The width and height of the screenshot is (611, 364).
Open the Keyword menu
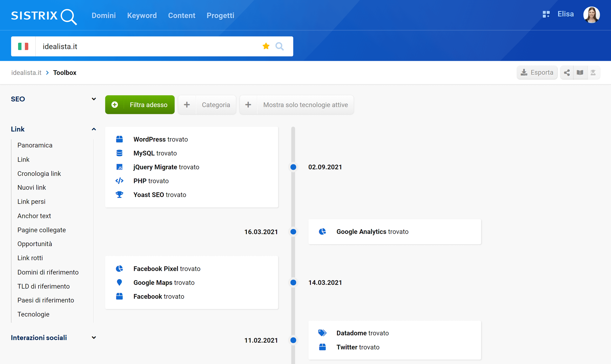142,15
